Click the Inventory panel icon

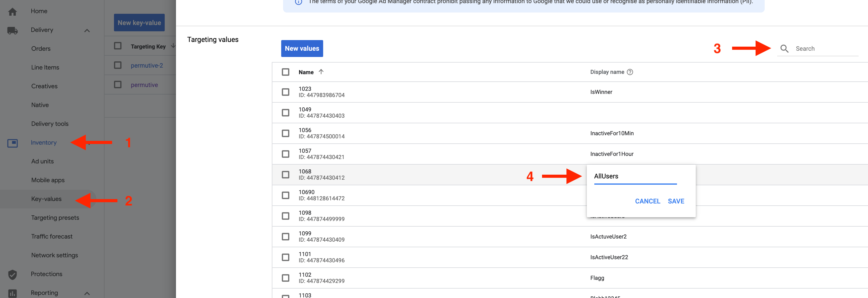point(13,143)
